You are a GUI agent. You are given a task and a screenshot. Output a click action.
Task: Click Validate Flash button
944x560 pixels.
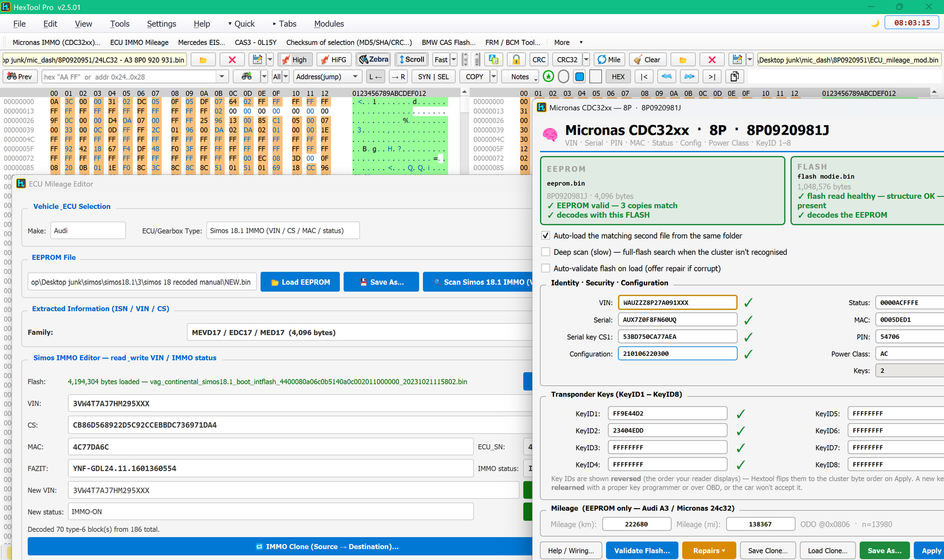(x=642, y=551)
